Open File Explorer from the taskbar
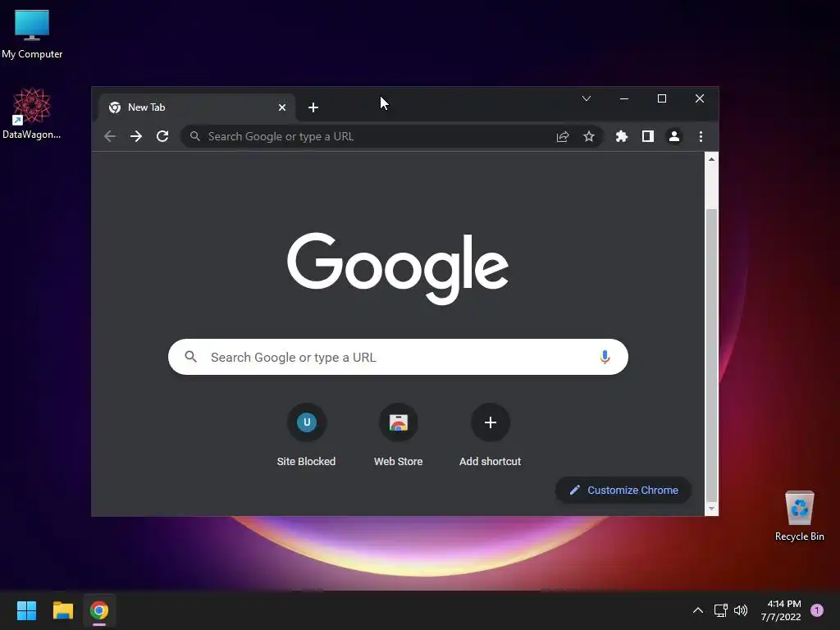840x630 pixels. [62, 610]
